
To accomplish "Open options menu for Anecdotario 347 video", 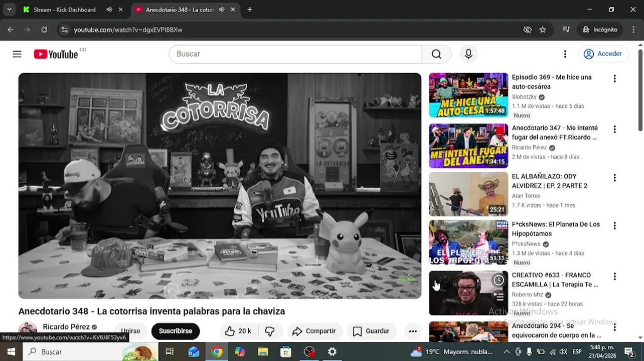I will tap(614, 129).
